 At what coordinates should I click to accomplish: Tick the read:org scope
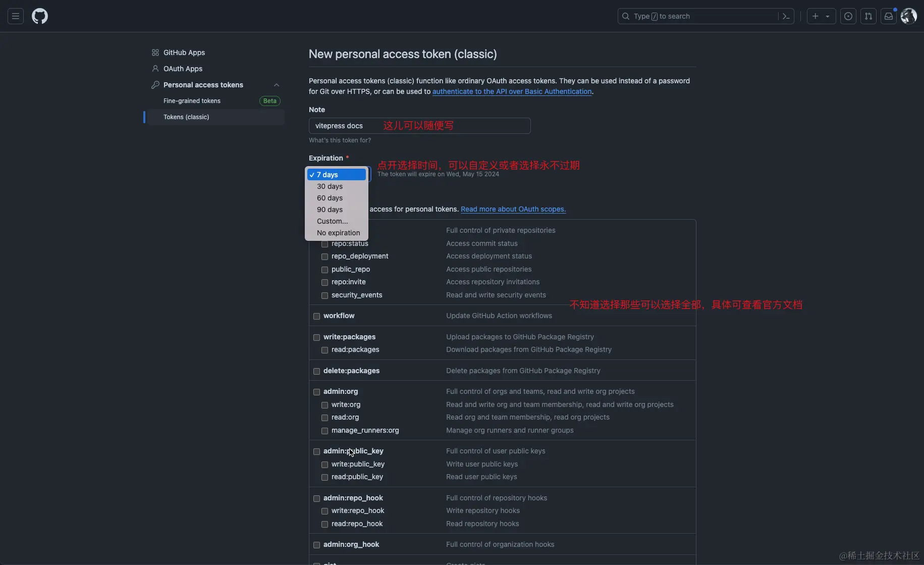(324, 418)
